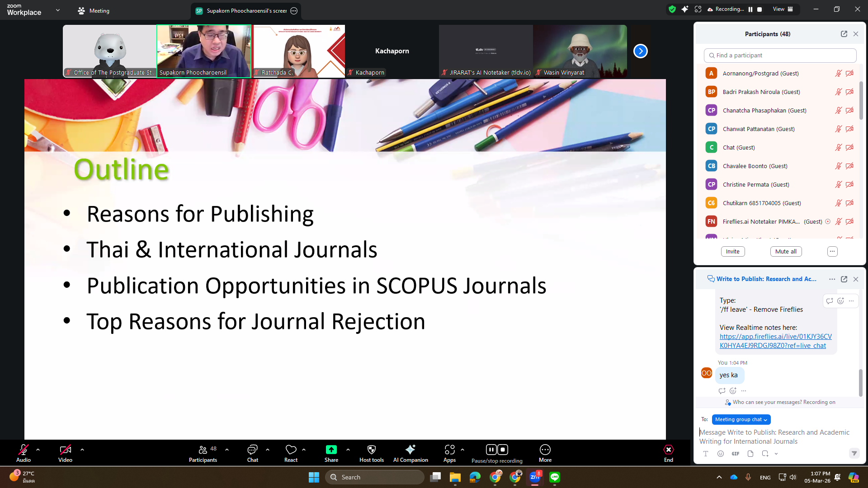The width and height of the screenshot is (868, 488).
Task: Open Host tools shield icon
Action: (371, 450)
